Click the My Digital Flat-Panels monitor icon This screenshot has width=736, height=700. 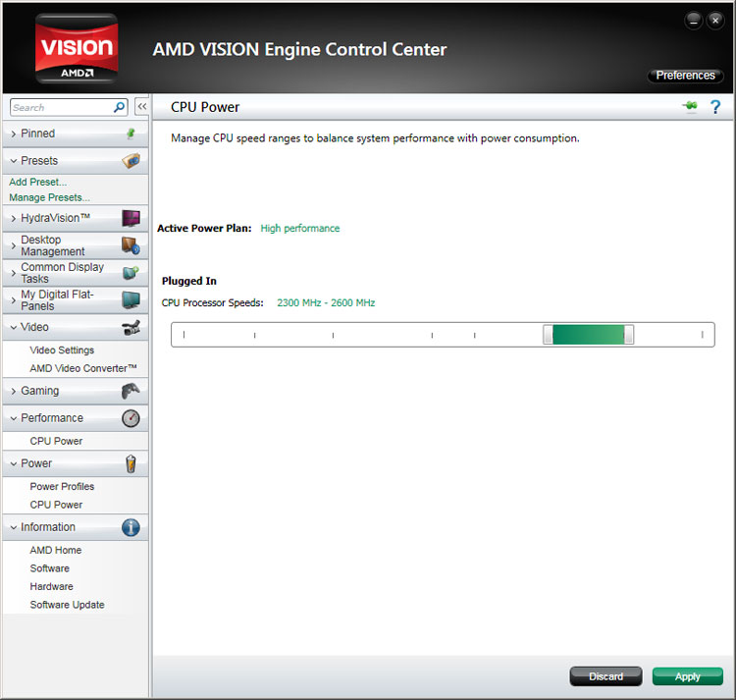[x=131, y=300]
